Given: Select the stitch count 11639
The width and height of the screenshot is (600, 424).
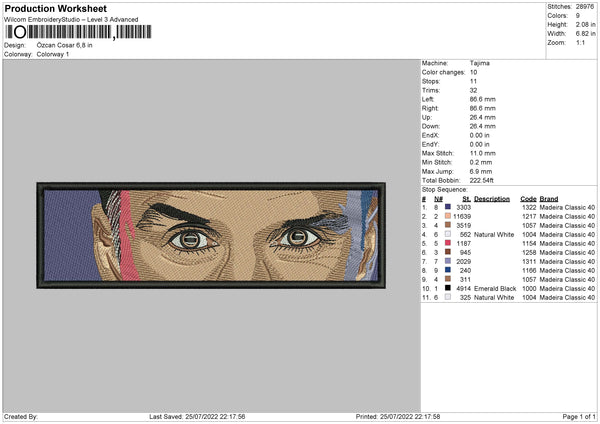Looking at the screenshot, I should [462, 217].
